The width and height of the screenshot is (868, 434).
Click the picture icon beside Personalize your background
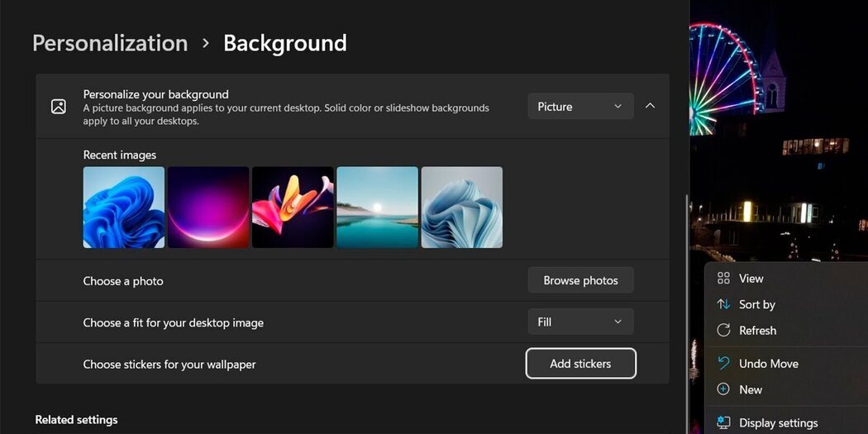click(59, 107)
